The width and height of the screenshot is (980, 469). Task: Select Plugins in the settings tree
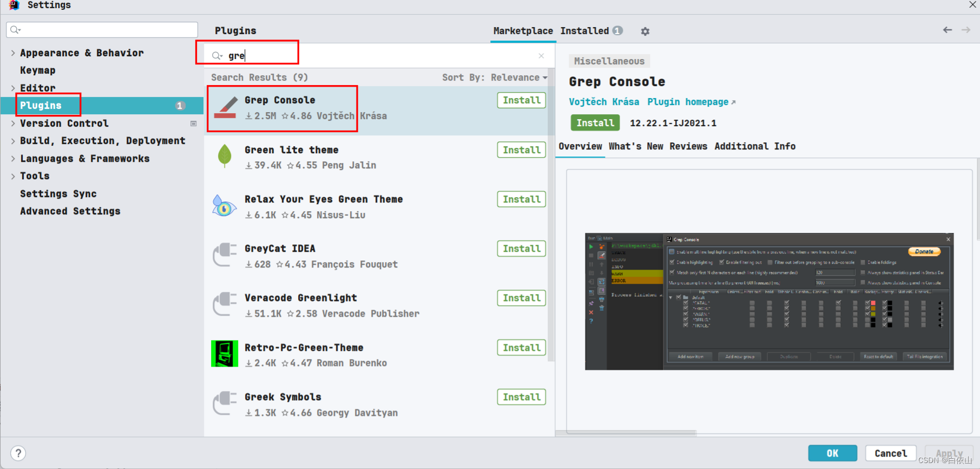[x=102, y=106]
